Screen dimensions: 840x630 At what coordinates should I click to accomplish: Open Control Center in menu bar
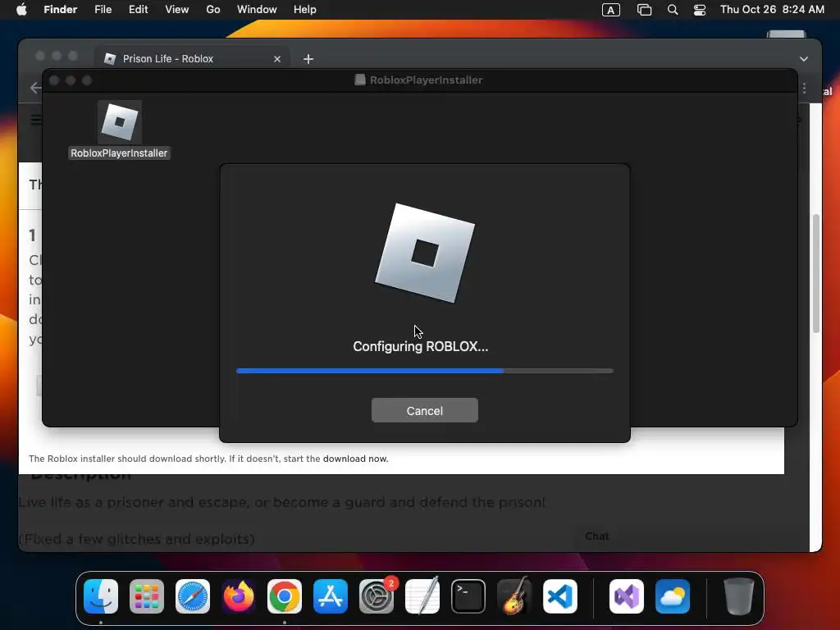699,10
